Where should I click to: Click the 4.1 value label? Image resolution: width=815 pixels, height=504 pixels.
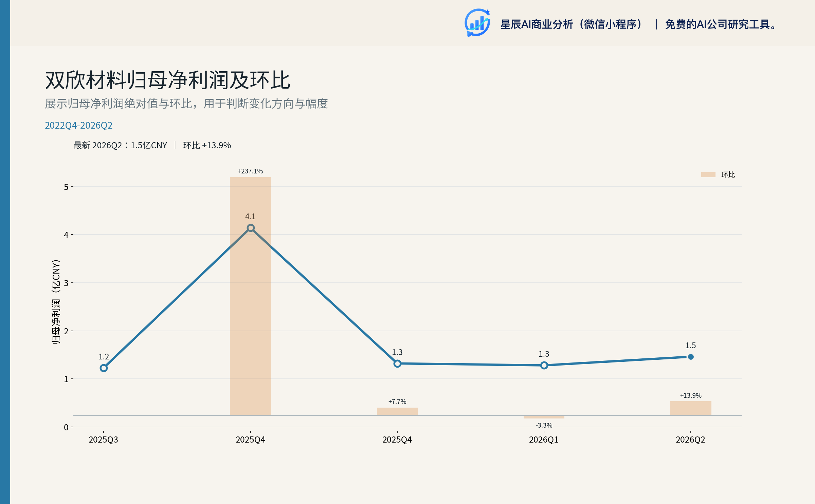click(250, 217)
